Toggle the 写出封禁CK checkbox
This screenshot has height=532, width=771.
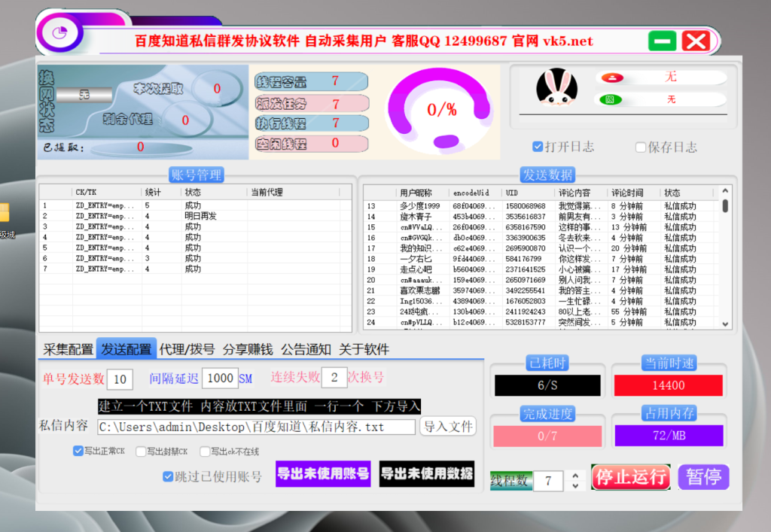(141, 451)
